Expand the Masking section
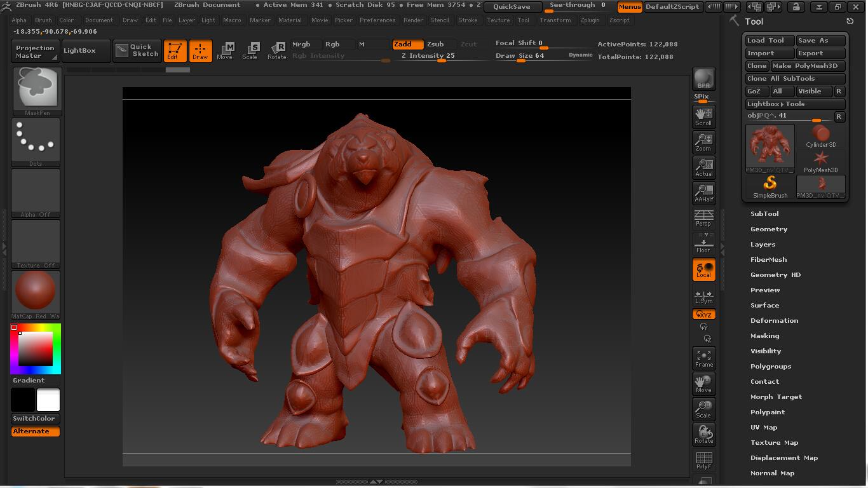Viewport: 868px width, 488px height. pos(764,336)
